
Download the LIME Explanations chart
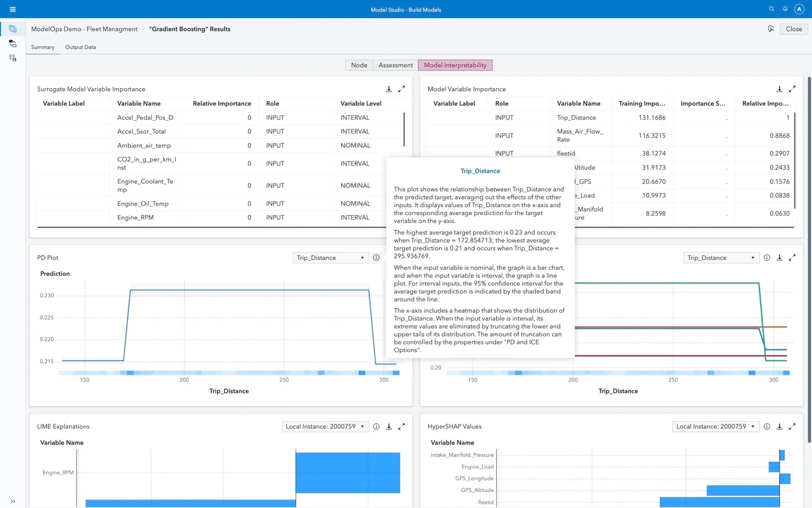(389, 427)
